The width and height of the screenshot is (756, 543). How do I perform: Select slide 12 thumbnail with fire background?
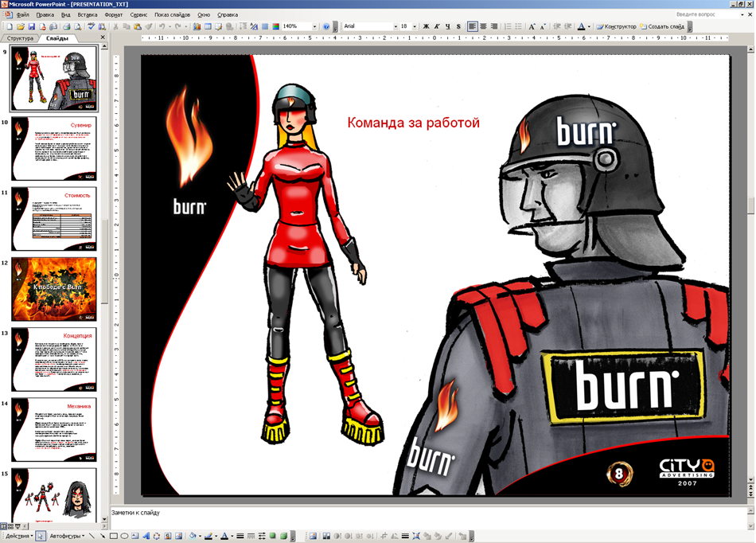click(54, 289)
